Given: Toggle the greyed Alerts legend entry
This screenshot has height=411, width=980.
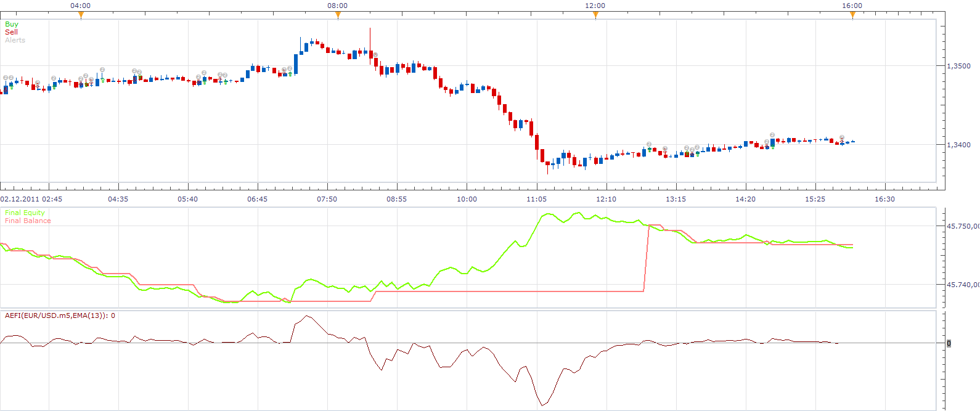Looking at the screenshot, I should (x=15, y=40).
